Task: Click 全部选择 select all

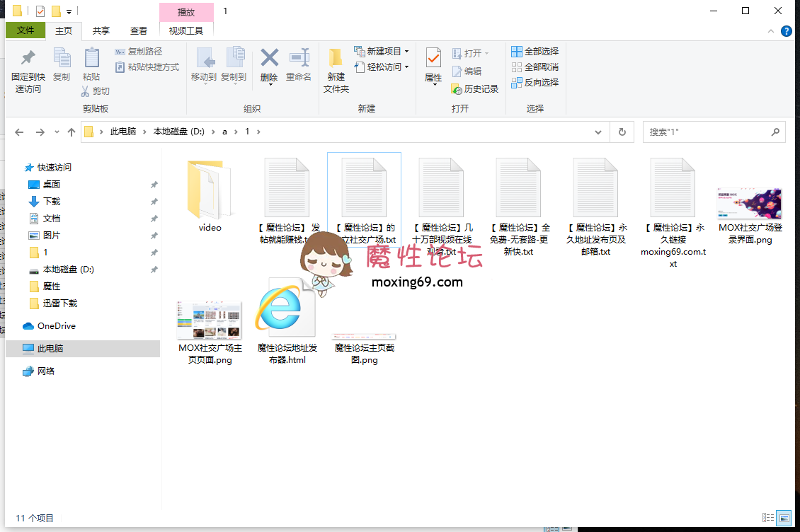Action: click(x=535, y=52)
